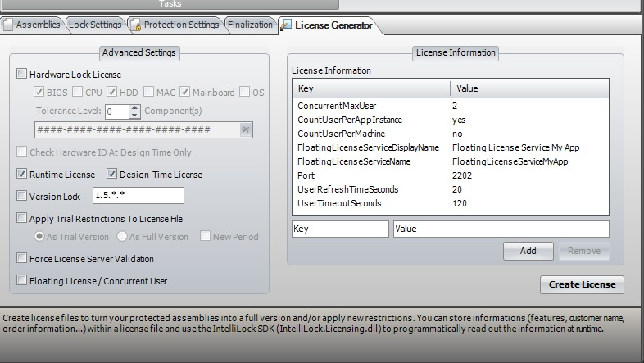Check Force License Server Validation
This screenshot has width=644, height=363.
point(22,259)
